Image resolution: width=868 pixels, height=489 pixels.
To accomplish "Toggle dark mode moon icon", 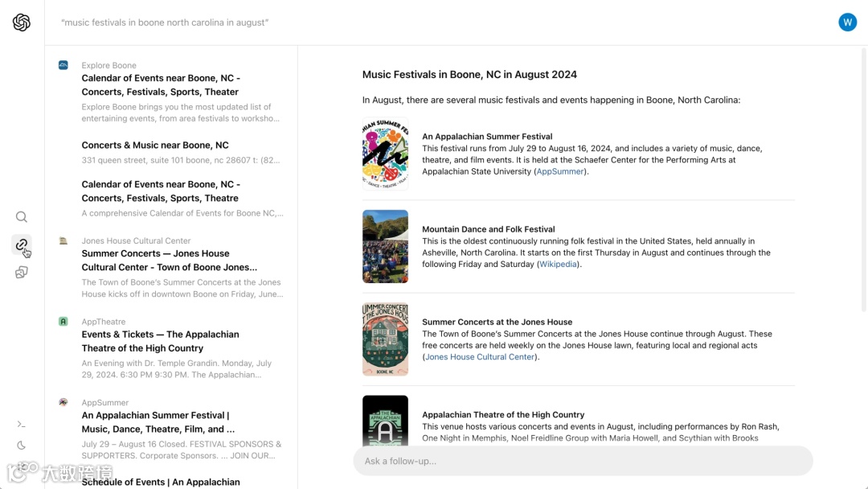I will pos(22,446).
